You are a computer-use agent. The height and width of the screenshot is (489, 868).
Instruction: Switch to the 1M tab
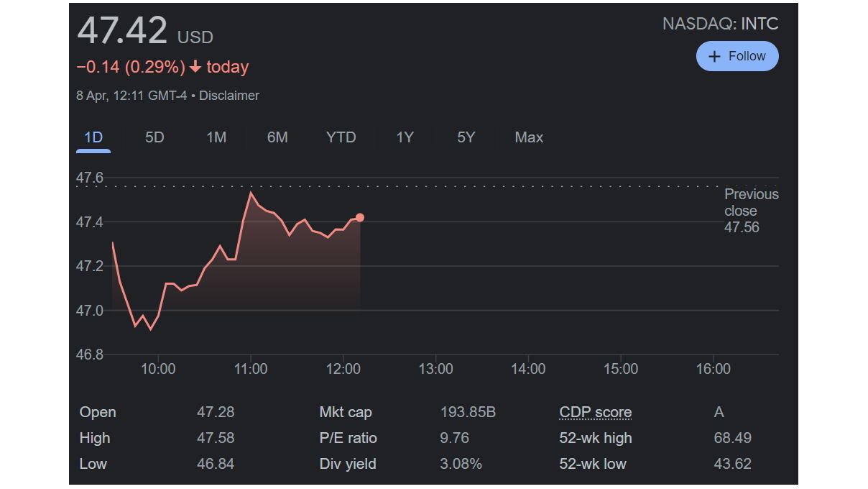(216, 137)
